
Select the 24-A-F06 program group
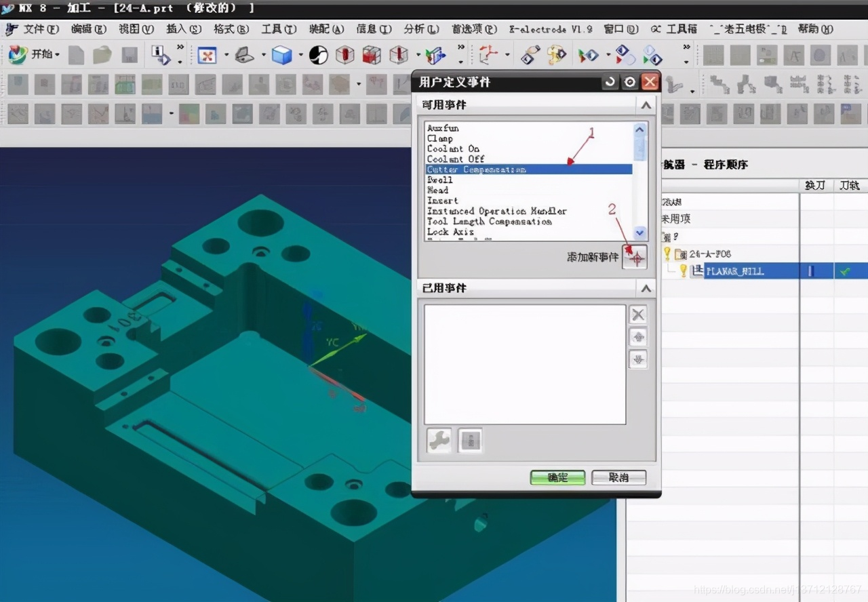coord(710,254)
